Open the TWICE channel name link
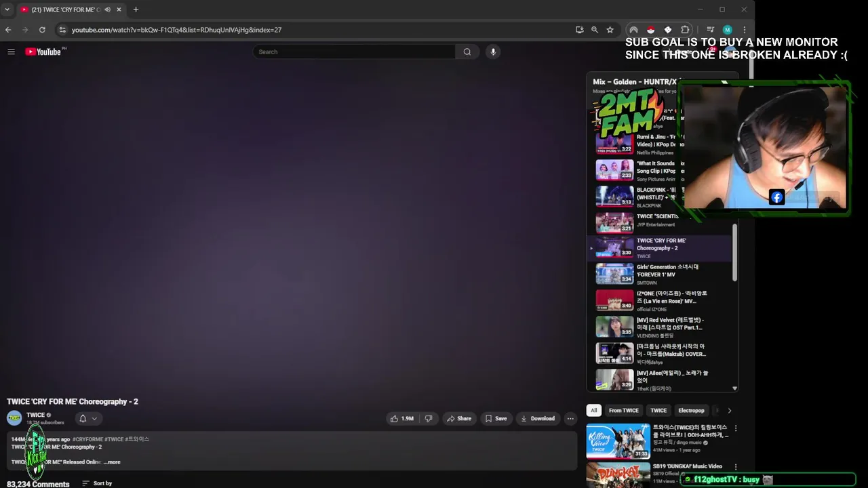This screenshot has width=868, height=488. coord(35,415)
